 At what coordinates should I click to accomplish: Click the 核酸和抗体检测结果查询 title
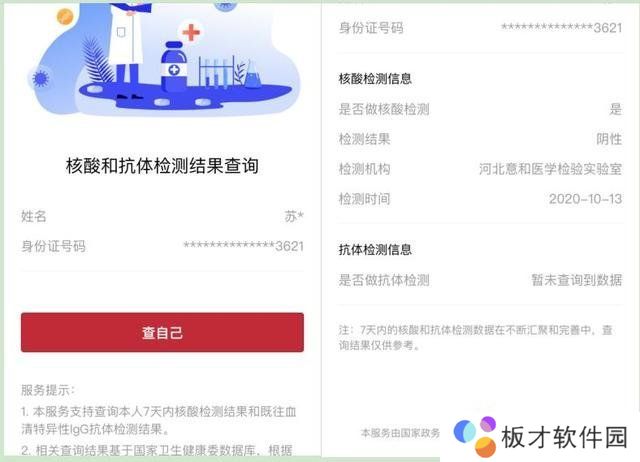tap(162, 166)
